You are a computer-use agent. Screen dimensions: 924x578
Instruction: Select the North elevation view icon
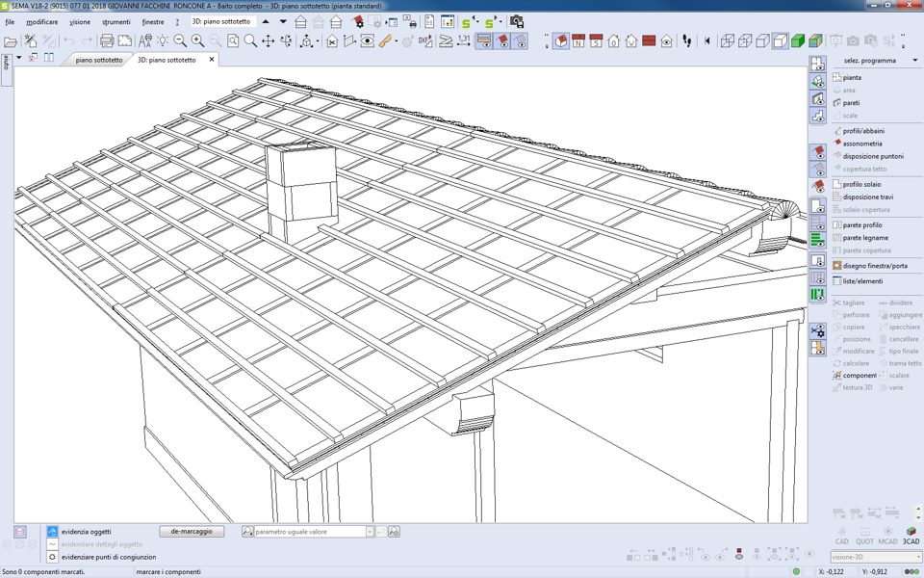[x=578, y=41]
